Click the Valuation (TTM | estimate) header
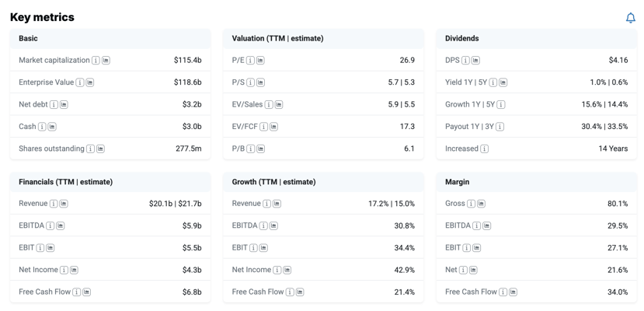Screen dimensions: 644x311 (277, 38)
